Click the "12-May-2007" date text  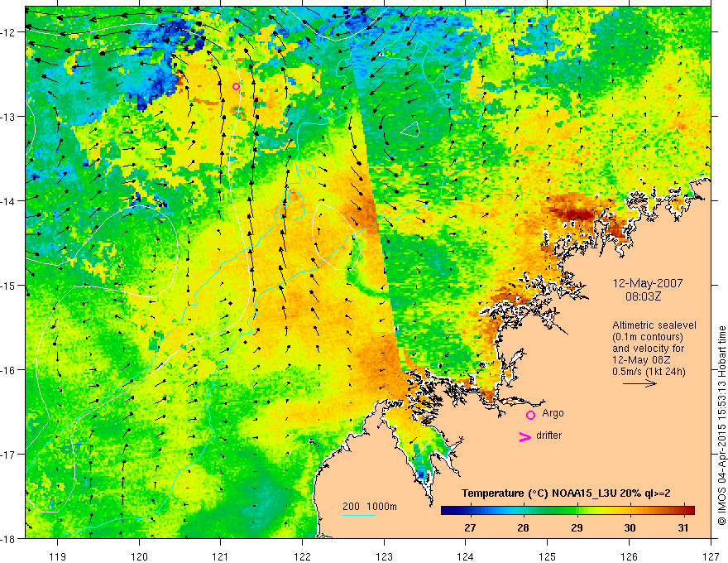pyautogui.click(x=648, y=283)
